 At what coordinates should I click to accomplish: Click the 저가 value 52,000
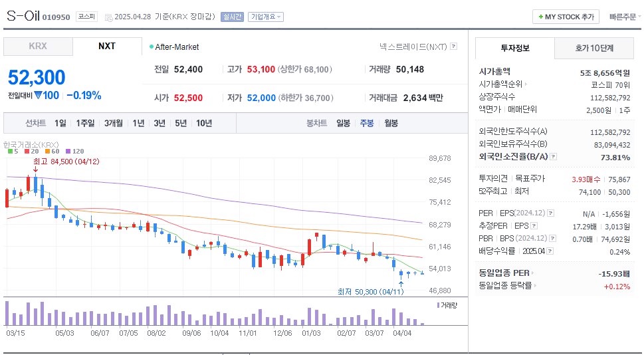tap(261, 98)
